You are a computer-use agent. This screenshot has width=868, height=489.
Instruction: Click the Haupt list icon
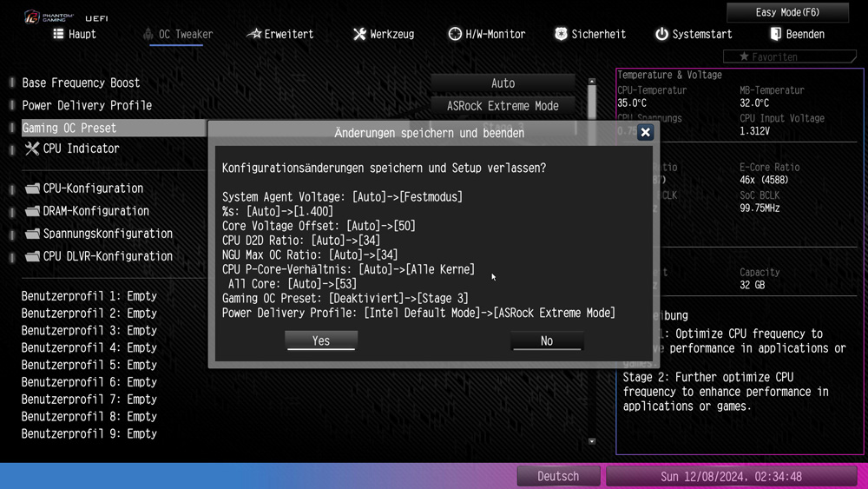point(58,34)
